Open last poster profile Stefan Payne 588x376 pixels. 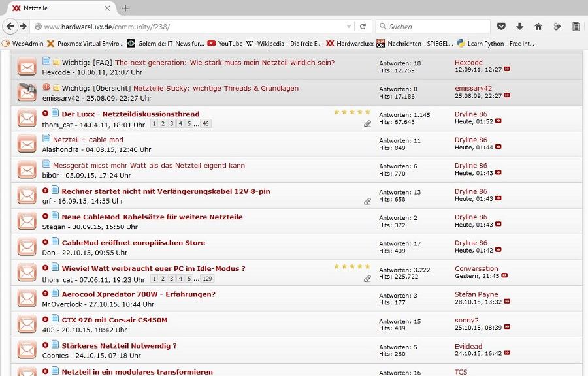[476, 294]
